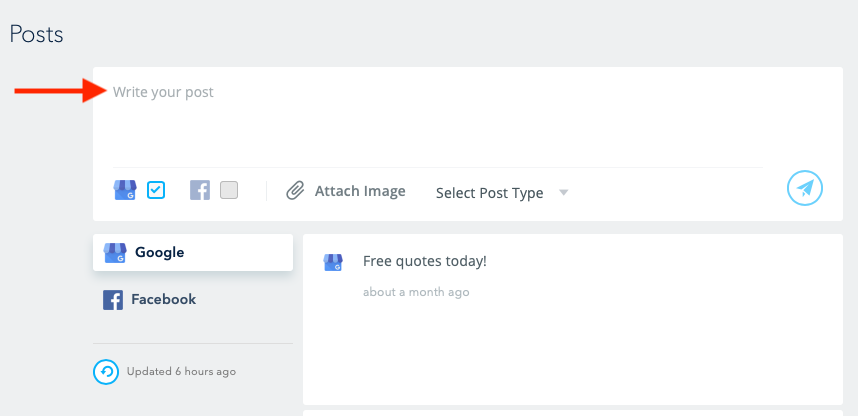Enable the Facebook posting checkbox
The height and width of the screenshot is (416, 858).
[229, 190]
